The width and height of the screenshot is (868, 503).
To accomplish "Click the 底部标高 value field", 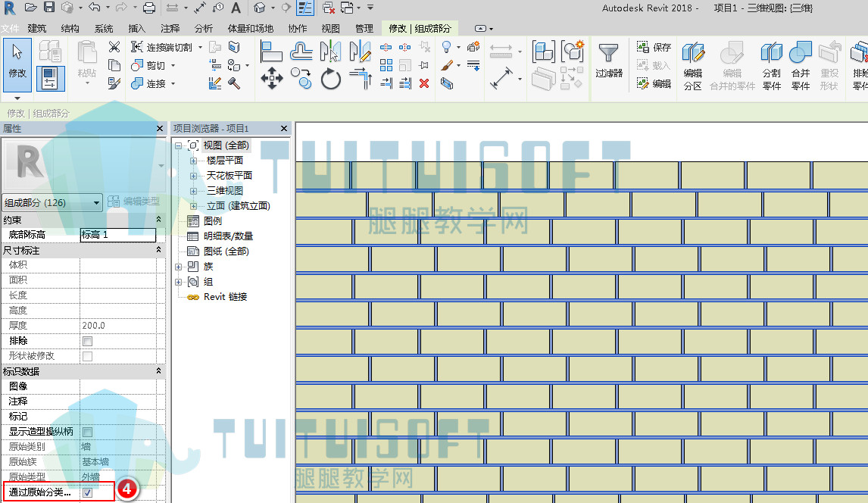I will pos(118,235).
